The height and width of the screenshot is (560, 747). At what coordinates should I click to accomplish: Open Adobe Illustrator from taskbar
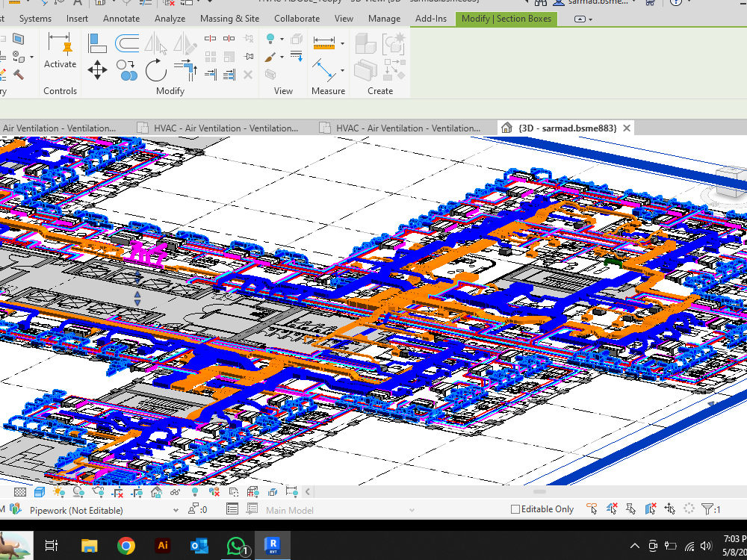pos(162,545)
